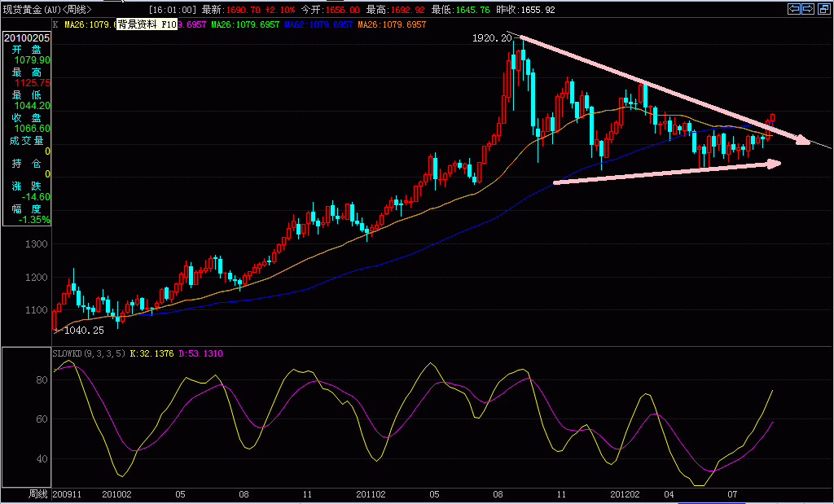
Task: Click the D:53.1310 indicator value
Action: click(200, 353)
